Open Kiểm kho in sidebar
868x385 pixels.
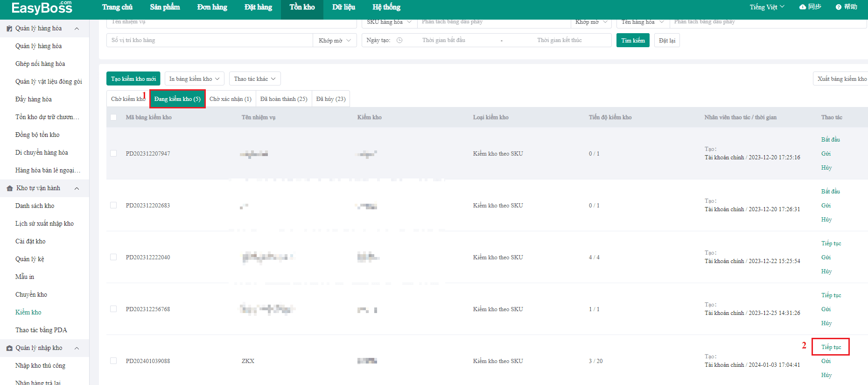click(x=28, y=313)
